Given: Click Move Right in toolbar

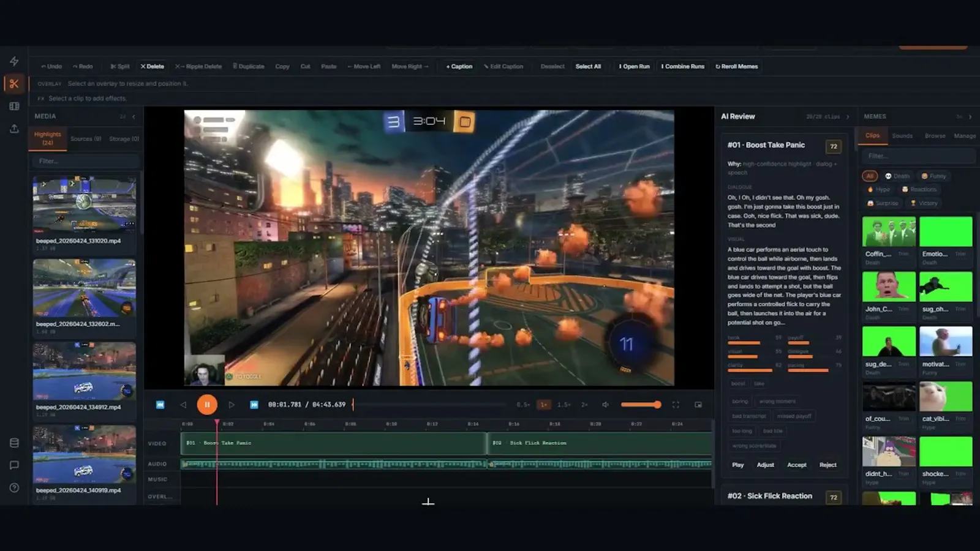Looking at the screenshot, I should coord(410,66).
